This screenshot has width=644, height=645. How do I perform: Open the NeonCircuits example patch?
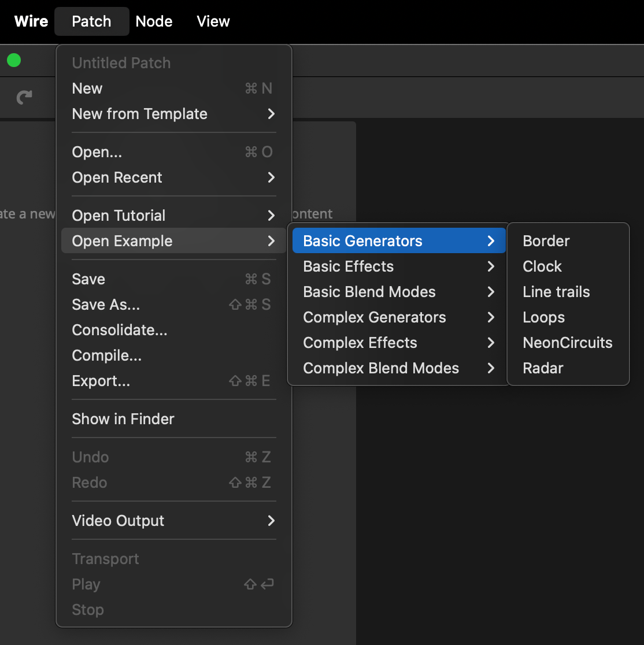[567, 343]
